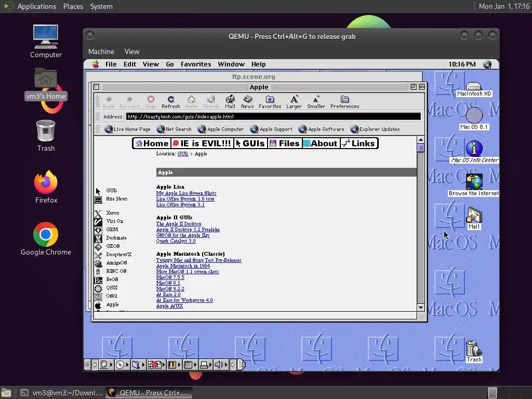The image size is (532, 399).
Task: Click the GEM icon in the page sidebar
Action: pos(98,230)
